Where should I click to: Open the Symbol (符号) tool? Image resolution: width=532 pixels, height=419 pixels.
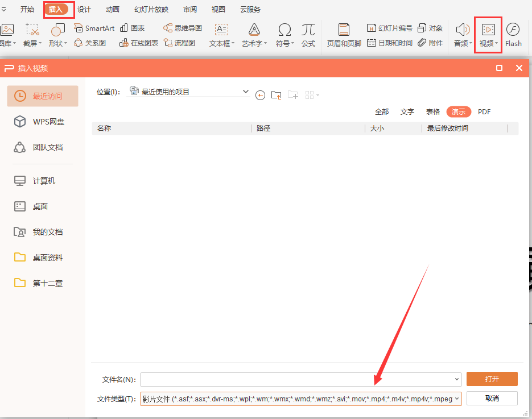tap(284, 31)
